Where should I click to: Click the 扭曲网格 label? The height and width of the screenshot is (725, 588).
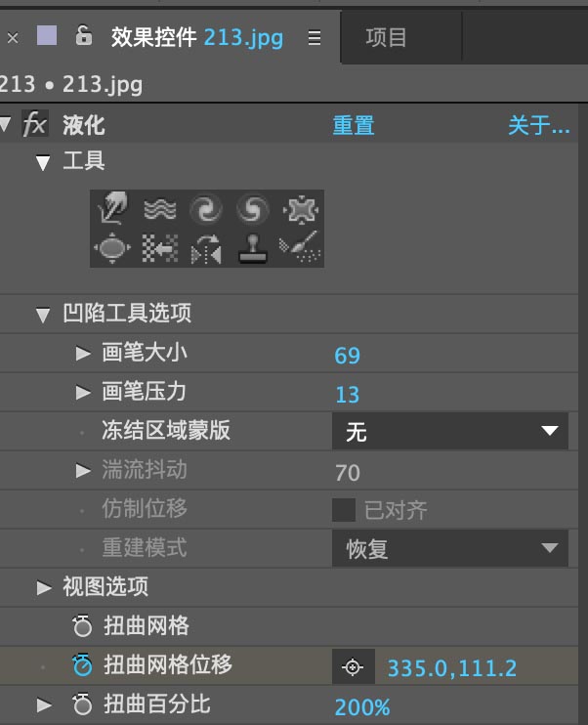point(147,625)
